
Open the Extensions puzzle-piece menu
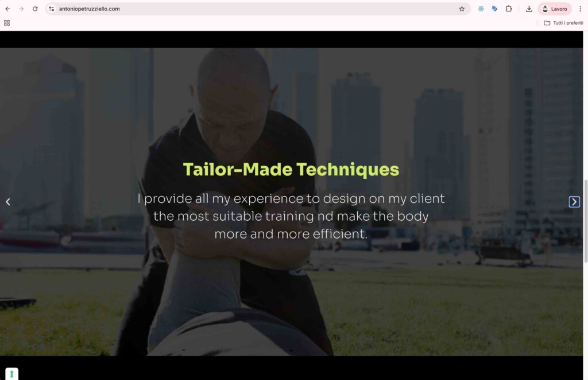[x=509, y=9]
